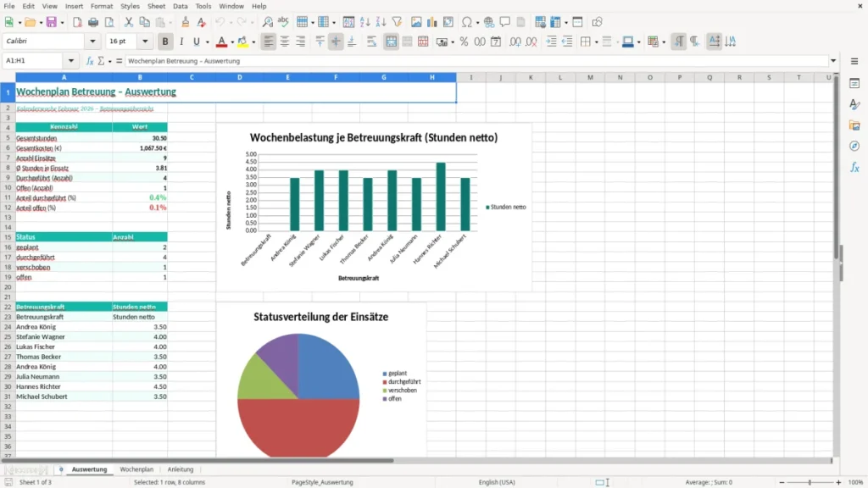Apply yellow background color swatch
The height and width of the screenshot is (488, 868).
(242, 42)
